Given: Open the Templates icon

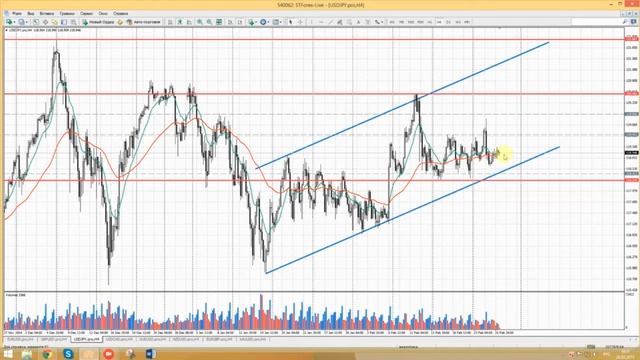Looking at the screenshot, I should [276, 22].
